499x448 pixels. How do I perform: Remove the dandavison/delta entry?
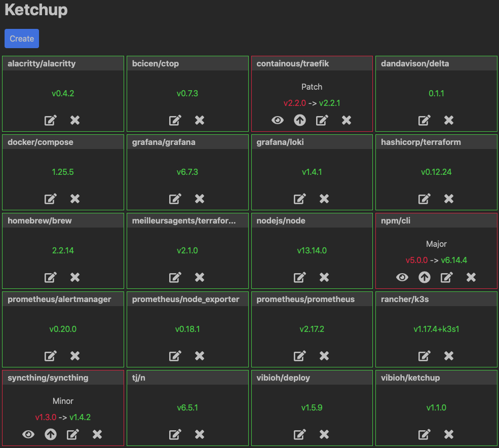449,120
